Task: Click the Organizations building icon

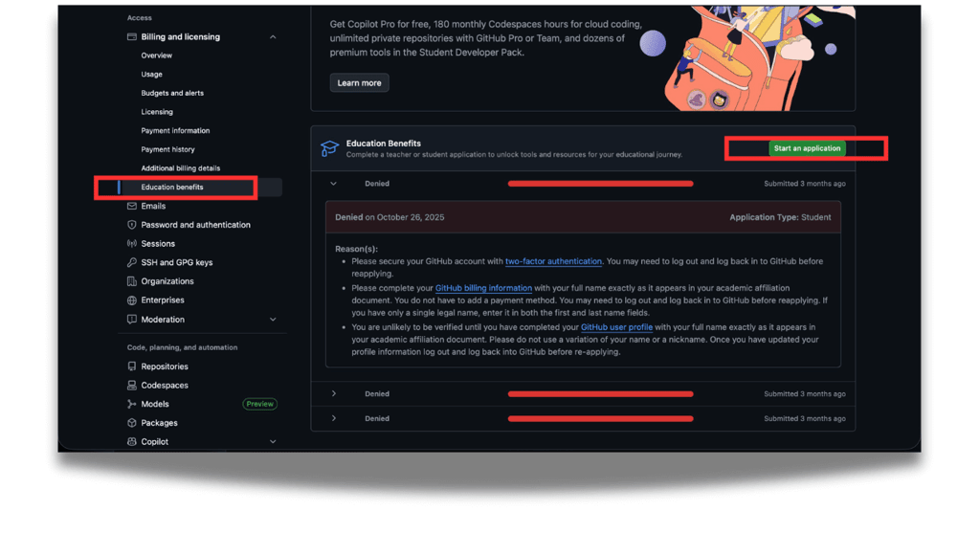Action: point(132,281)
